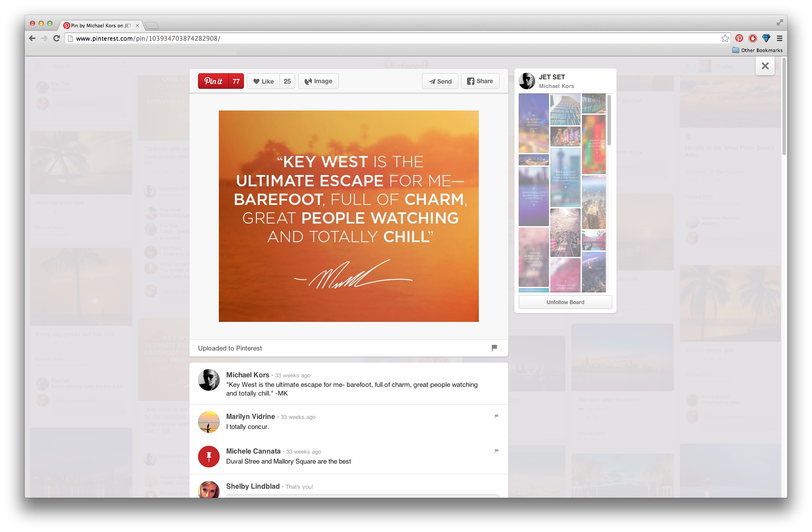Select the glass skyscraper board thumbnail
812x532 pixels.
(565, 109)
